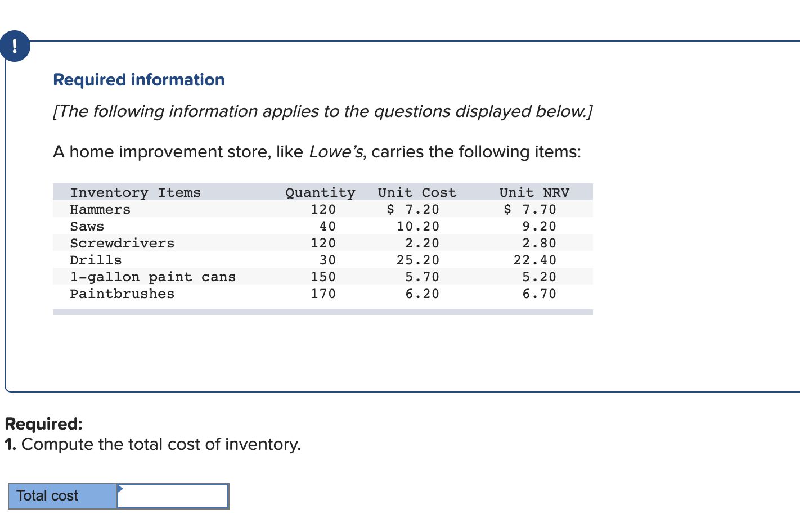Click the Total cost label cell

[x=62, y=496]
